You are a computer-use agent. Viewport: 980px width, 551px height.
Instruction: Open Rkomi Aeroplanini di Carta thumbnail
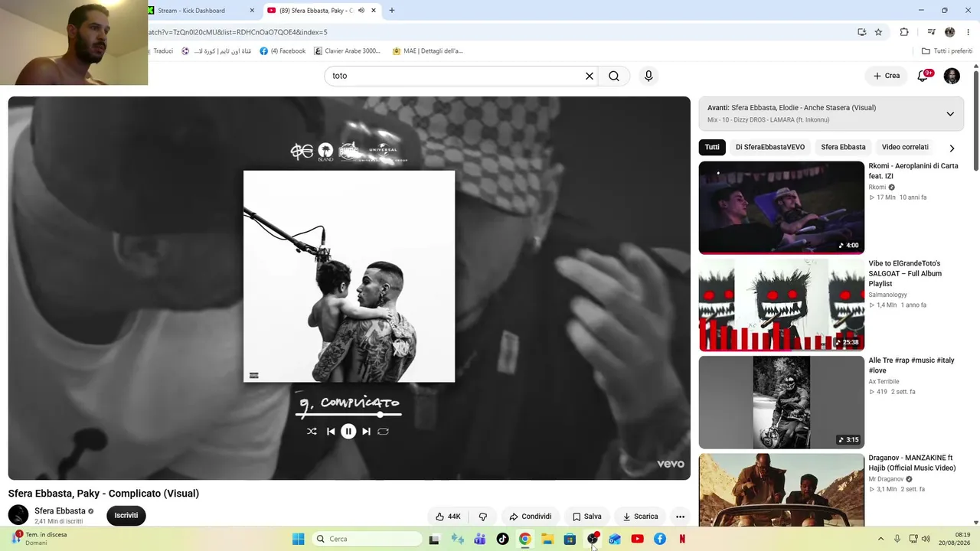781,207
